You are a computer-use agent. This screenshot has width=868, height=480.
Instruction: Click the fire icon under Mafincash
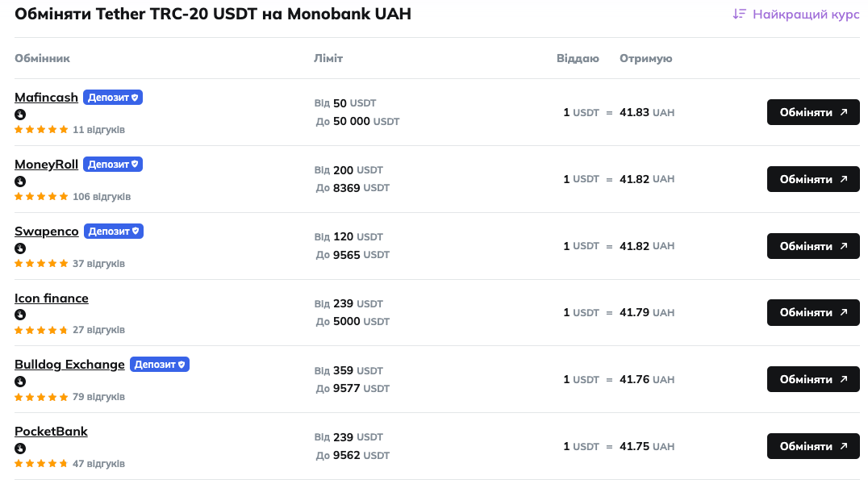(20, 115)
